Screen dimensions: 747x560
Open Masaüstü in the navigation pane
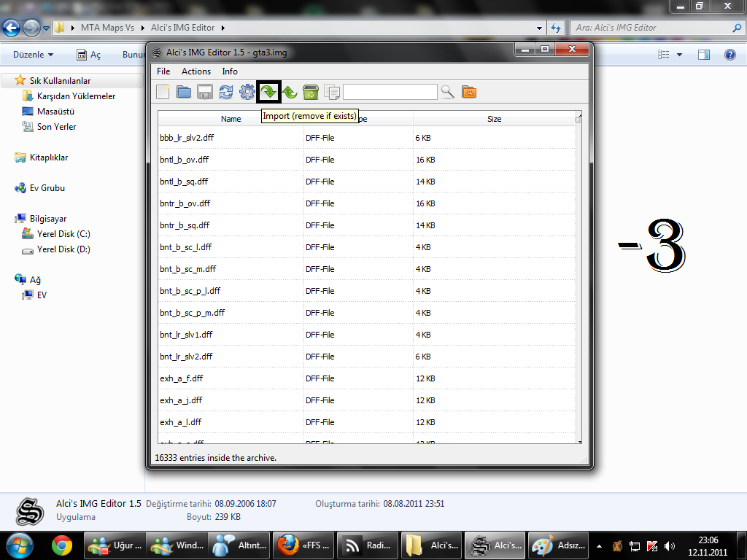[x=55, y=111]
